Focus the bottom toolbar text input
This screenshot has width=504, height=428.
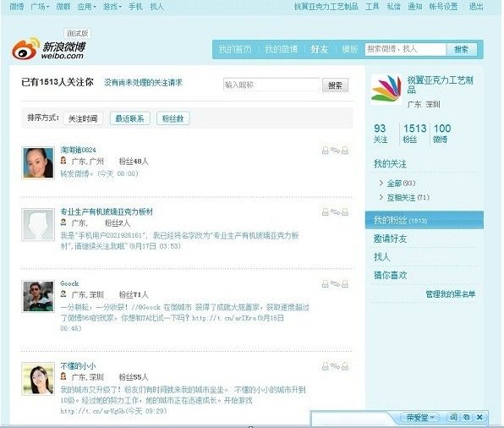pyautogui.click(x=352, y=419)
